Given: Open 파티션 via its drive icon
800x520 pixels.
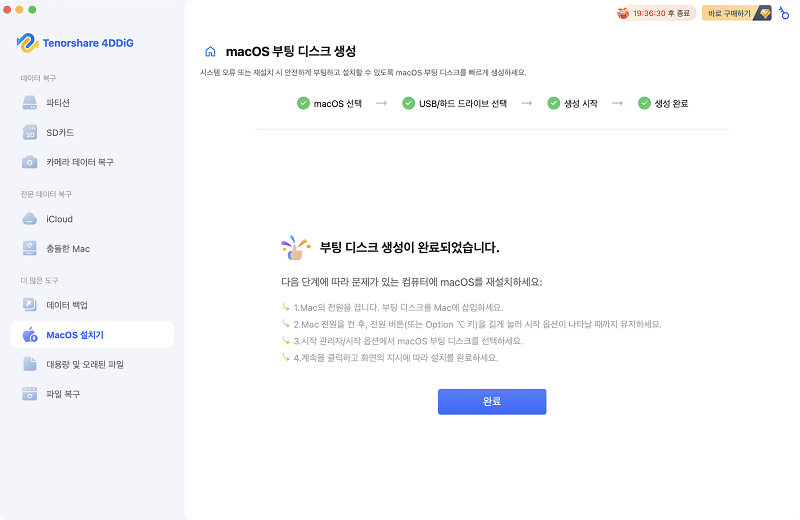Looking at the screenshot, I should click(x=30, y=103).
